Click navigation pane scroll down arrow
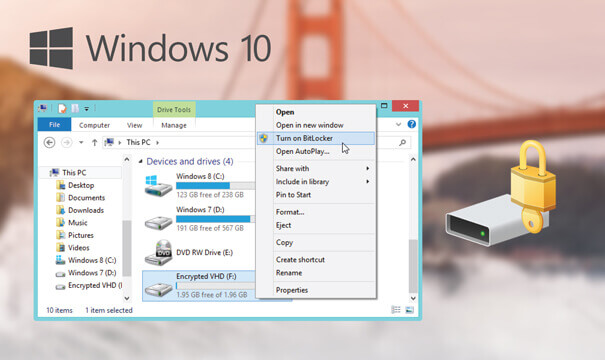This screenshot has height=360, width=605. point(127,298)
